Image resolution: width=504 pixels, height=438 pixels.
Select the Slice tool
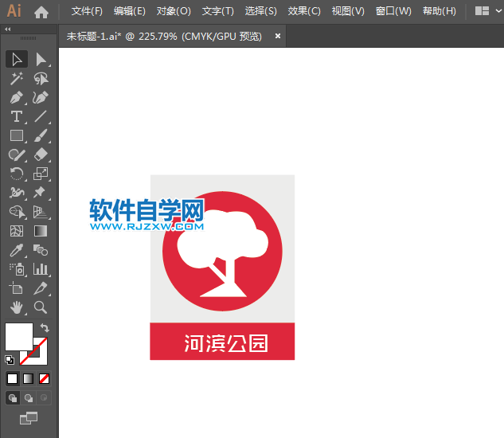(41, 288)
